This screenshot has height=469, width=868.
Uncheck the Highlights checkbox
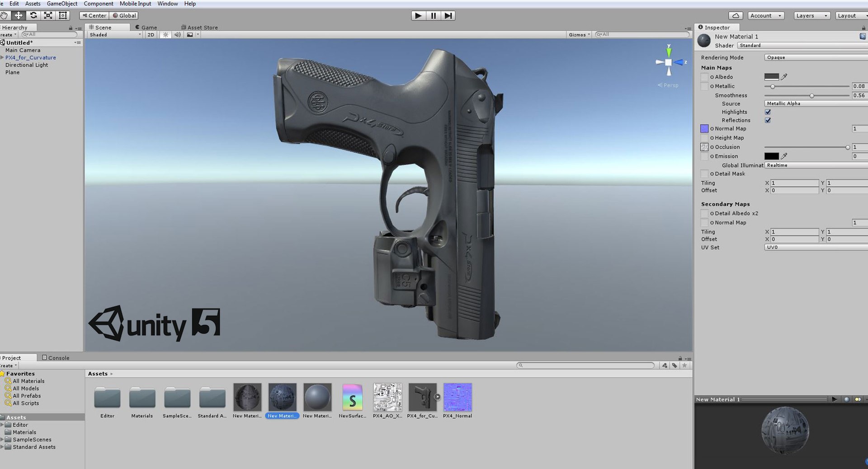click(x=768, y=112)
